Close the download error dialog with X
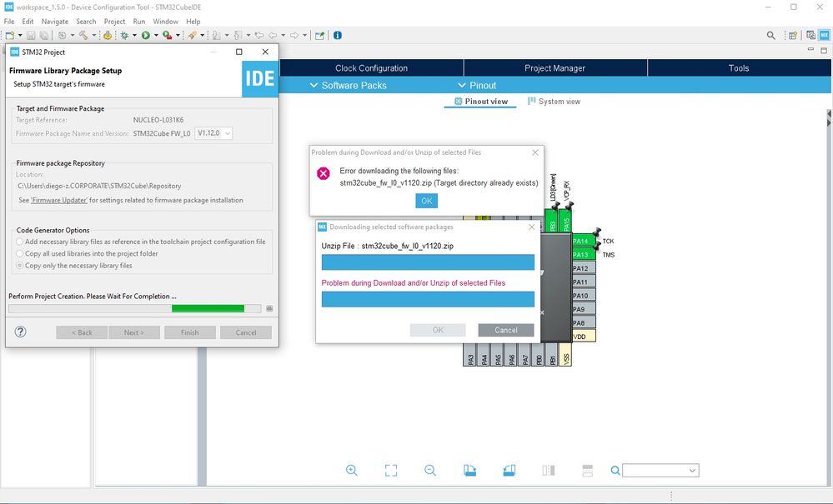The height and width of the screenshot is (504, 833). coord(535,152)
